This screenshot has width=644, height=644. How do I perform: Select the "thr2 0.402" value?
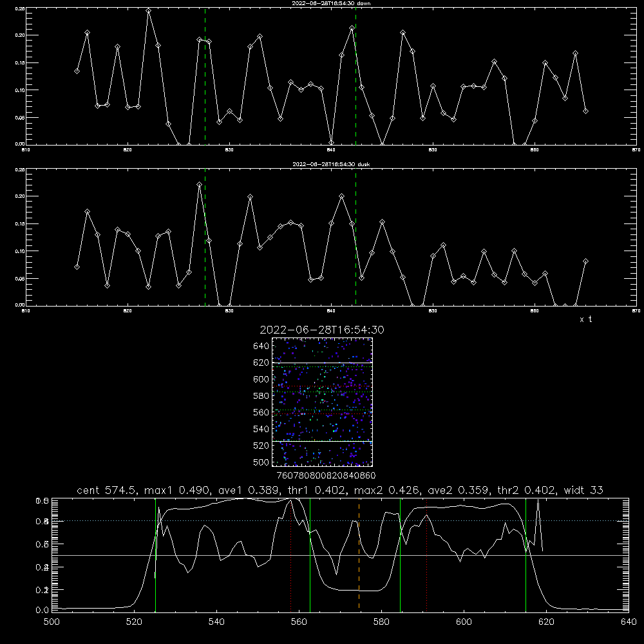coord(528,490)
